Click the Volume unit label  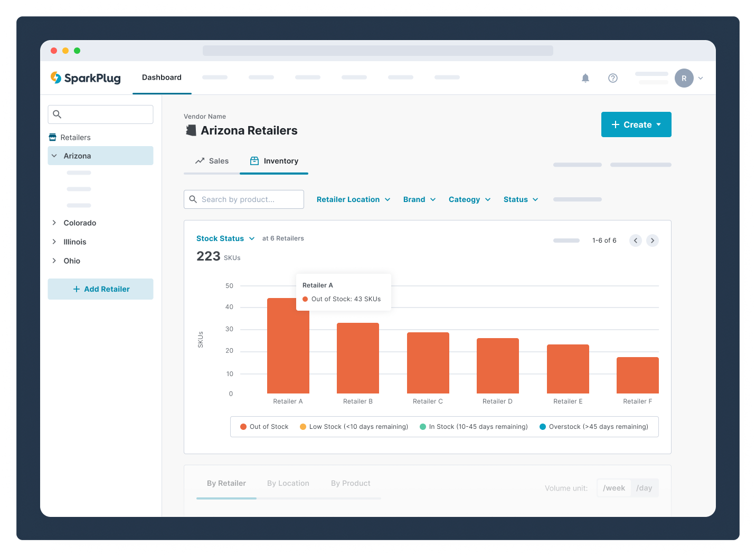coord(566,488)
